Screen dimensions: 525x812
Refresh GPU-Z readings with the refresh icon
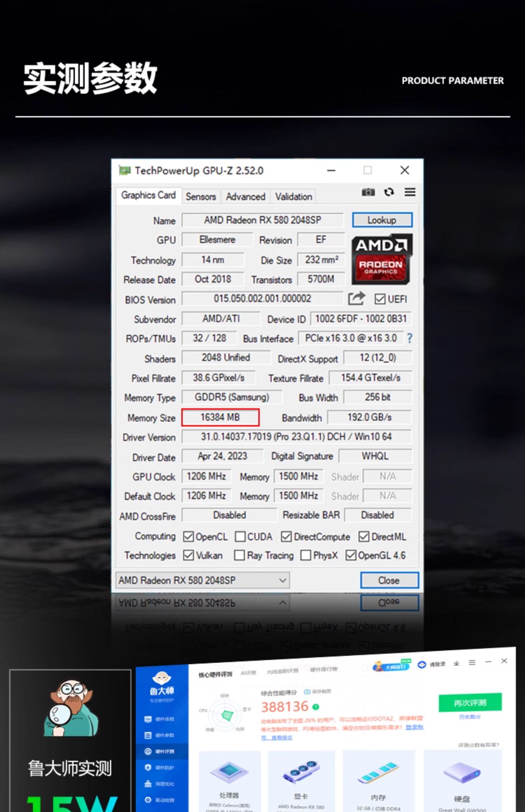(x=389, y=192)
